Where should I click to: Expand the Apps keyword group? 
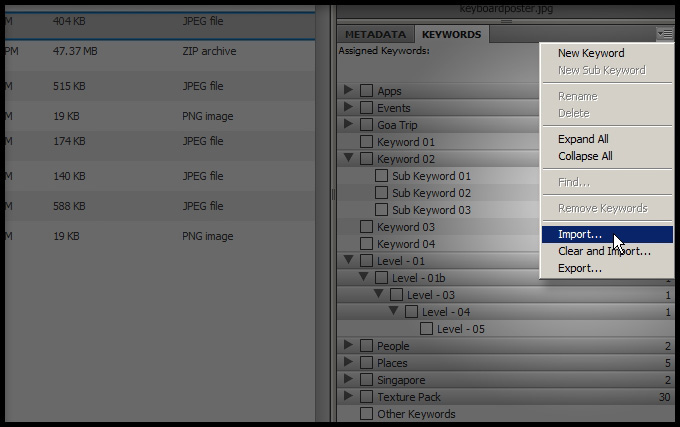[x=348, y=91]
